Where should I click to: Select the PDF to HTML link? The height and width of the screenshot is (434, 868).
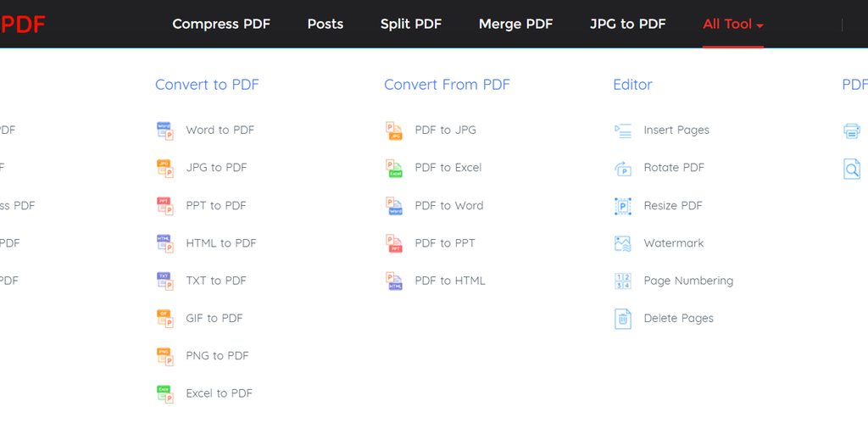point(450,281)
